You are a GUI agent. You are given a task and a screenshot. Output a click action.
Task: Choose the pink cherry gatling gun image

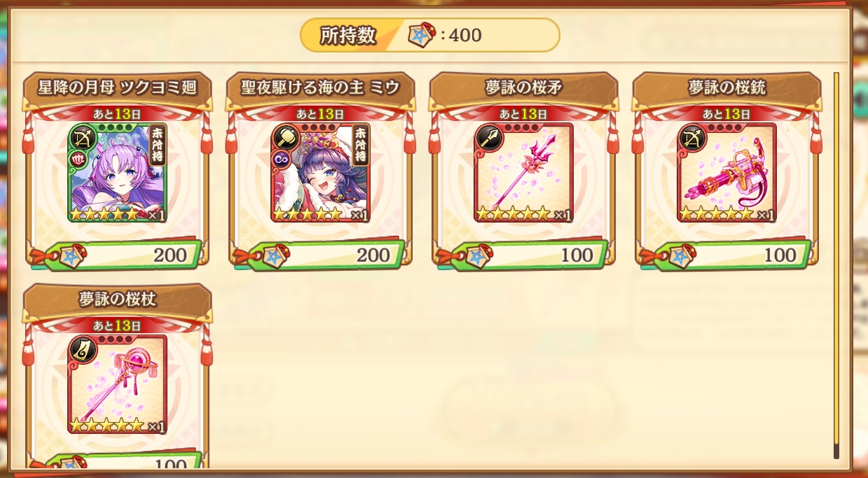pyautogui.click(x=726, y=173)
